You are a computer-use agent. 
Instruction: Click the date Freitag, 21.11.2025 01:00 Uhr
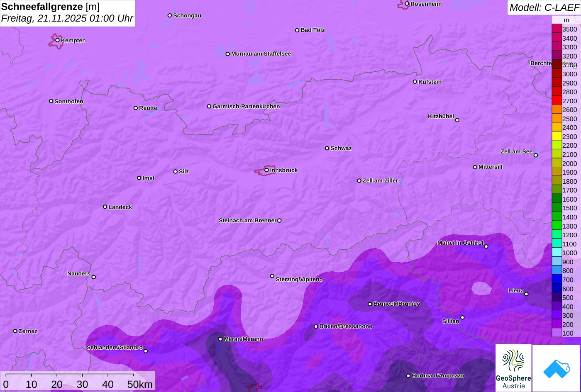tap(67, 19)
